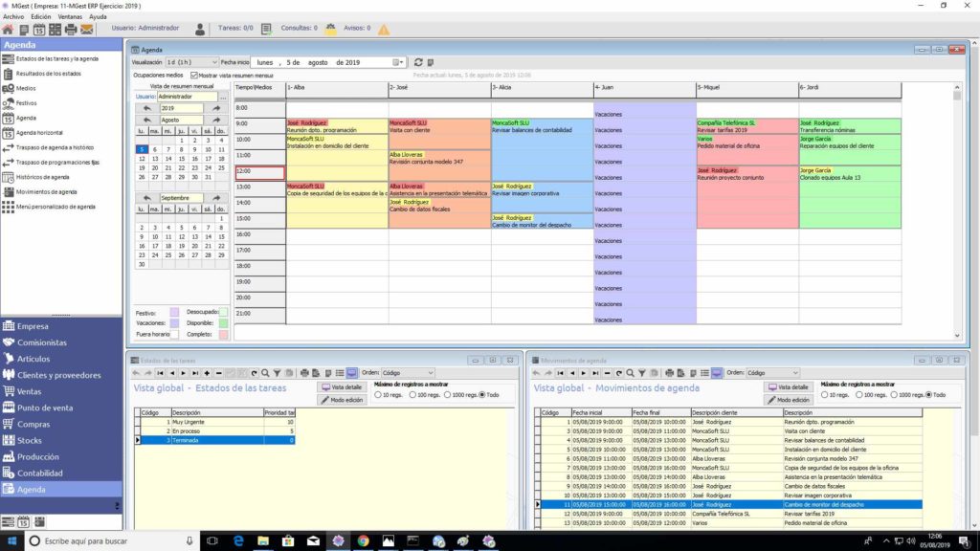This screenshot has height=551, width=980.
Task: Open the calendar icon in main toolbar
Action: (x=38, y=30)
